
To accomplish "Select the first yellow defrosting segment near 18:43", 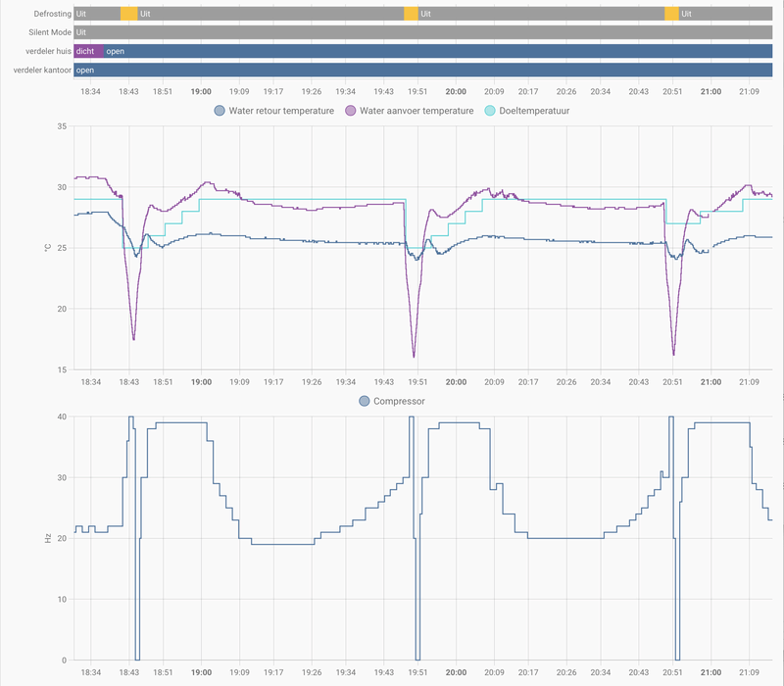I will pyautogui.click(x=129, y=14).
